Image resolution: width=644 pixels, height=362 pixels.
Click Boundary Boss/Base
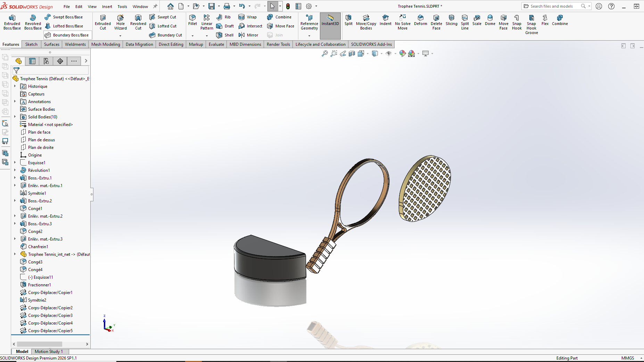point(67,35)
